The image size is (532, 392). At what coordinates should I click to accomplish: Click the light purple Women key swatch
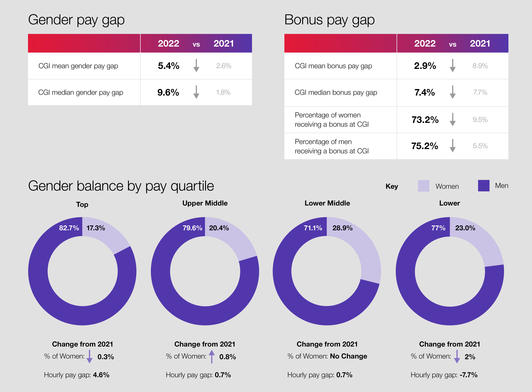(x=423, y=186)
